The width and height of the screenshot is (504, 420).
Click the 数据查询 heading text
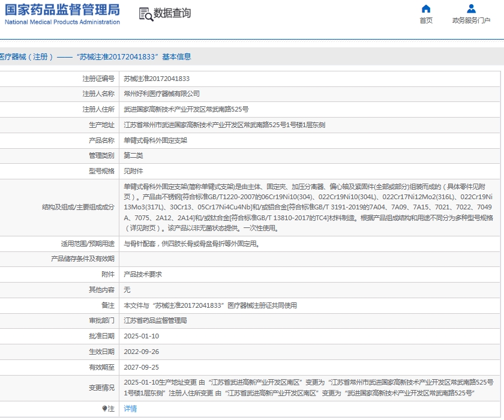172,13
